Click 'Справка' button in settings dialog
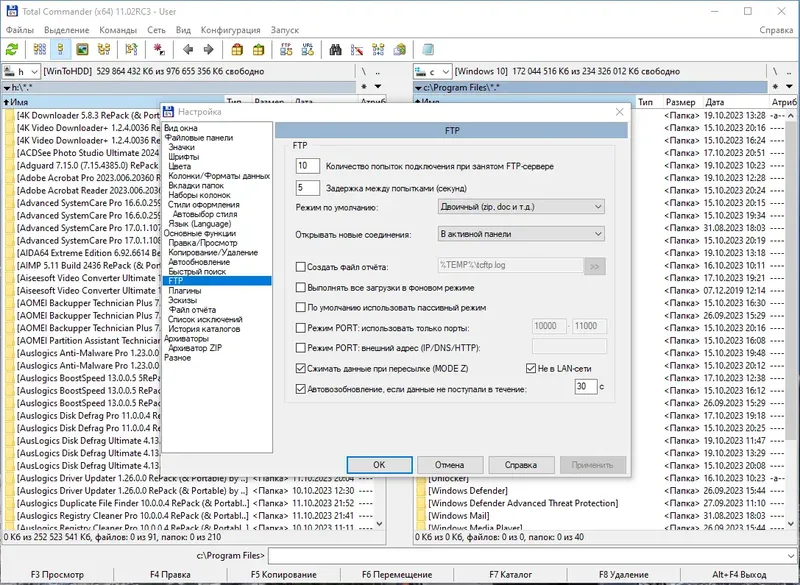This screenshot has width=800, height=585. (521, 465)
